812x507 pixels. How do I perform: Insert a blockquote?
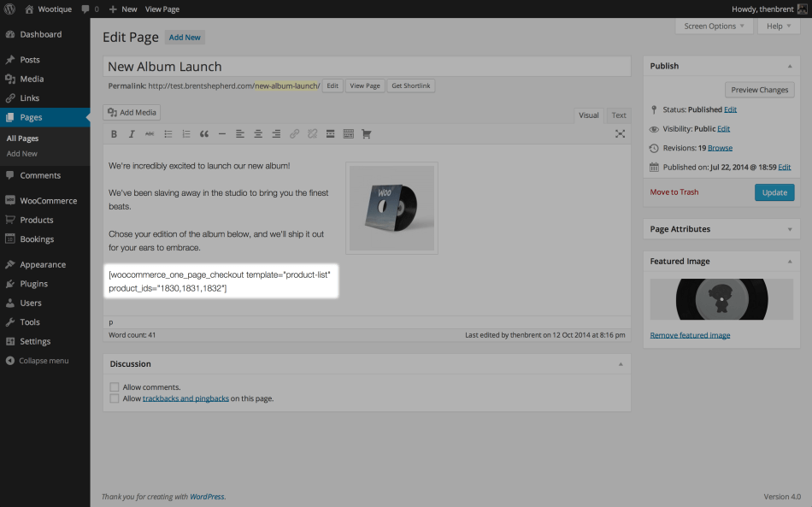click(204, 134)
